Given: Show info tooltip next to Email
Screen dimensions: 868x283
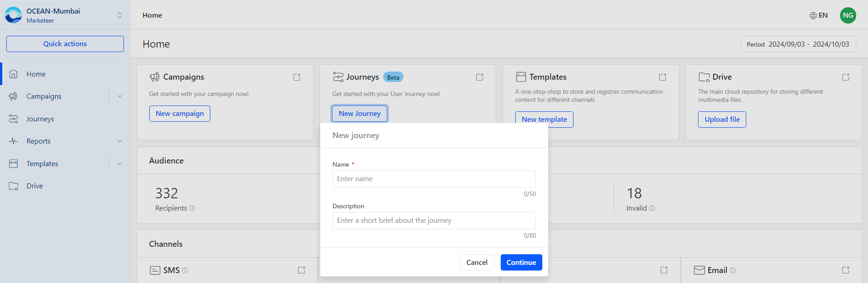Looking at the screenshot, I should tap(733, 270).
